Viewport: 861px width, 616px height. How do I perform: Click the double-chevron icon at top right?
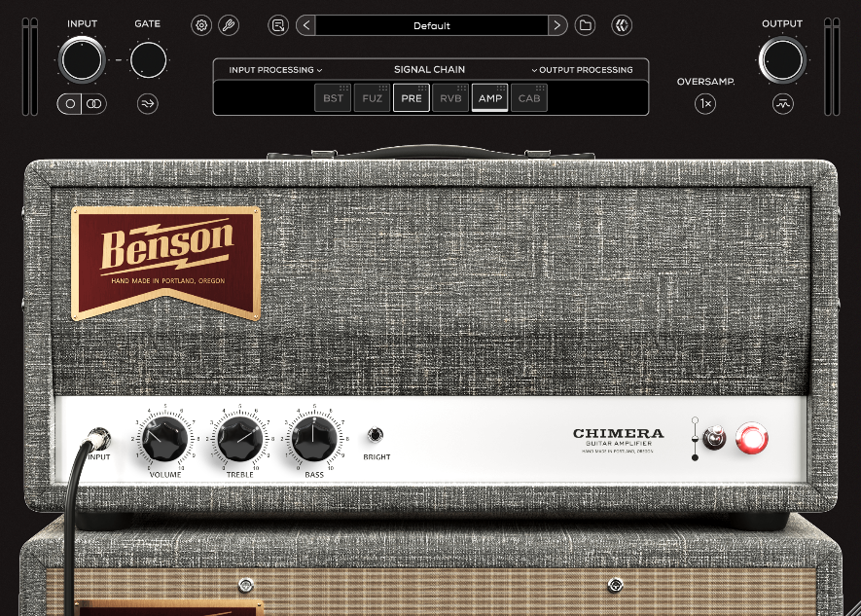pyautogui.click(x=622, y=24)
